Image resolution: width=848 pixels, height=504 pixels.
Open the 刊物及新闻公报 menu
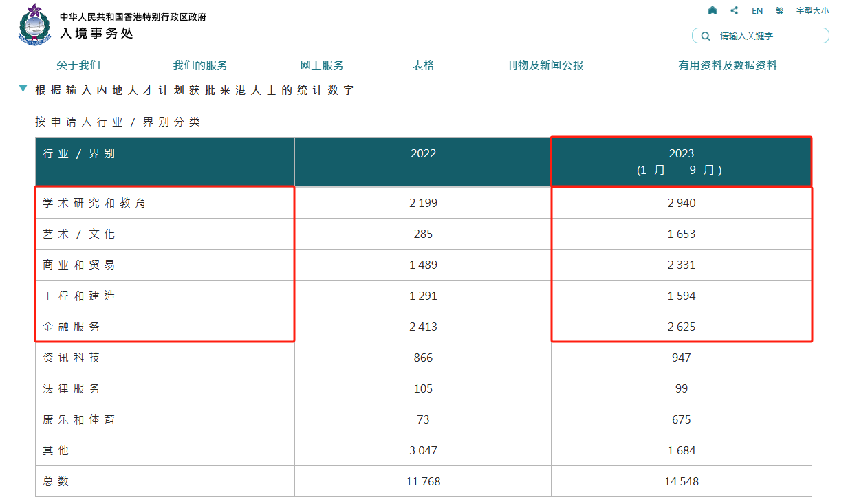click(x=545, y=65)
